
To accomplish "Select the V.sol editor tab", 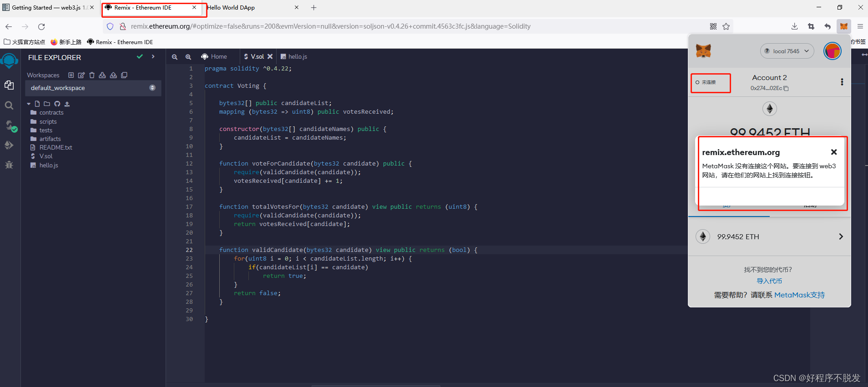I will pyautogui.click(x=255, y=57).
